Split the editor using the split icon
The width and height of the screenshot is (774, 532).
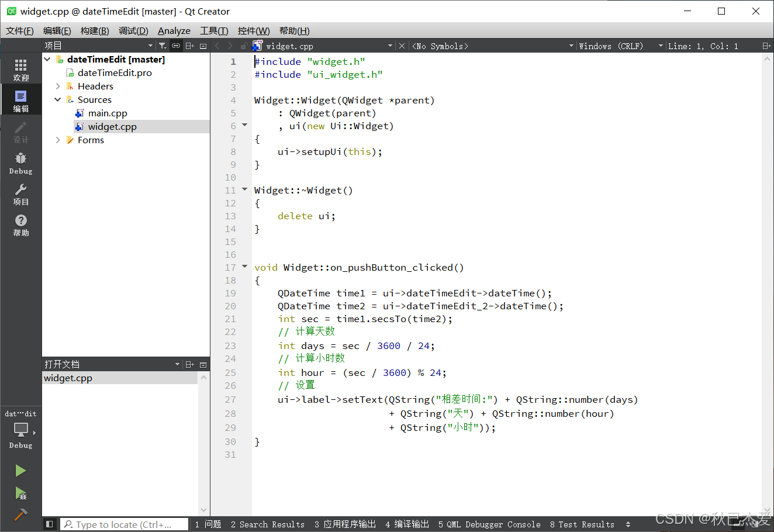pos(189,45)
